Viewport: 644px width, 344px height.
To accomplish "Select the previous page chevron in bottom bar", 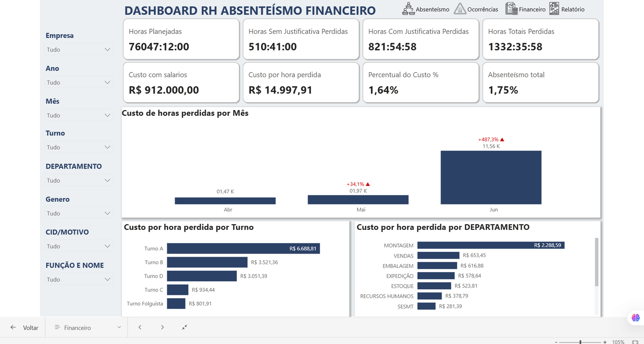I will click(140, 327).
